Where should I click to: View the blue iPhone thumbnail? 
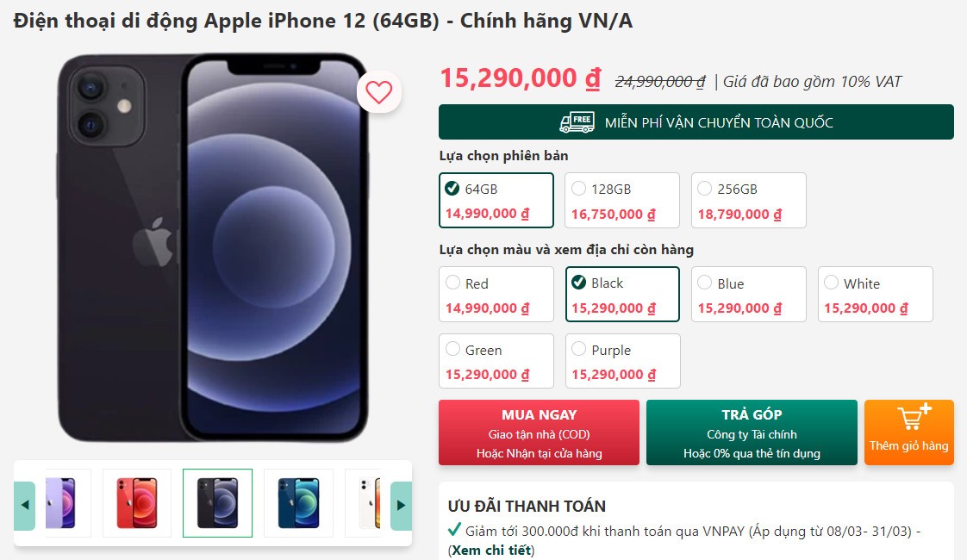[x=298, y=502]
